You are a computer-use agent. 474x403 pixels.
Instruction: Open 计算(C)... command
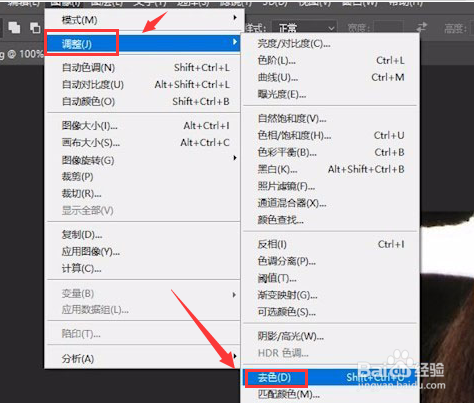tap(143, 268)
